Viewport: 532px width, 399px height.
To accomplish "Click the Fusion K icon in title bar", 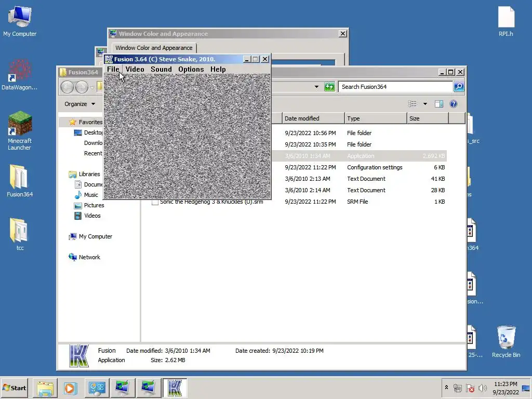I will click(x=109, y=59).
